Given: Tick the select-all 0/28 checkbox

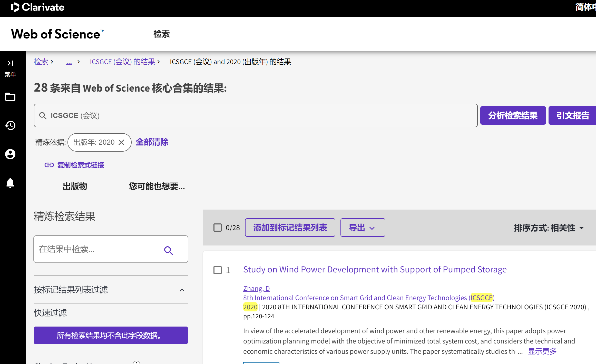Looking at the screenshot, I should (218, 228).
